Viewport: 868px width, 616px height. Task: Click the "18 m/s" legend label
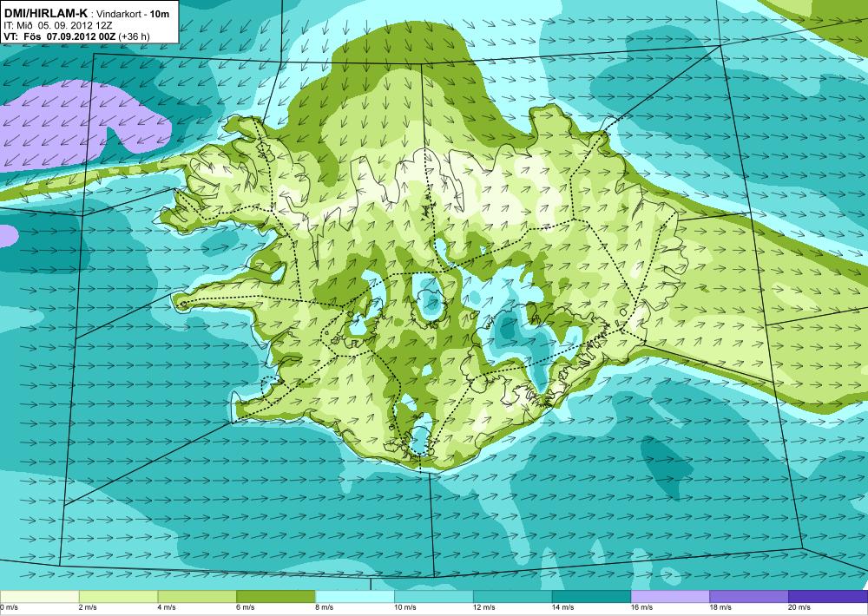pyautogui.click(x=720, y=607)
